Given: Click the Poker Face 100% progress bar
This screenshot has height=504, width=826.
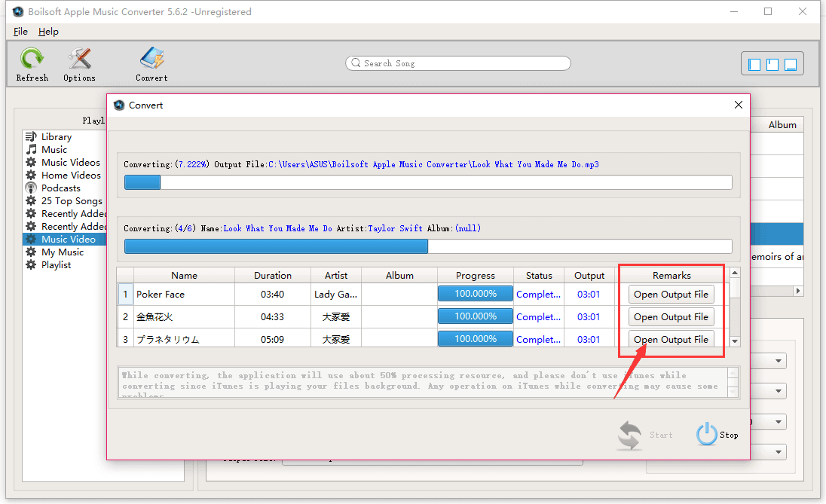Looking at the screenshot, I should point(475,294).
